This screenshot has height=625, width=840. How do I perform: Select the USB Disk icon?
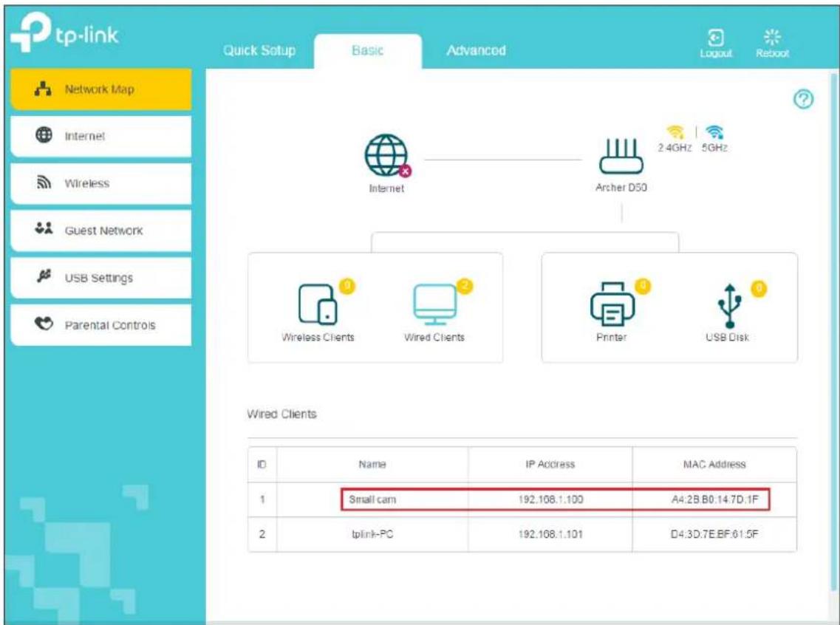click(x=729, y=306)
